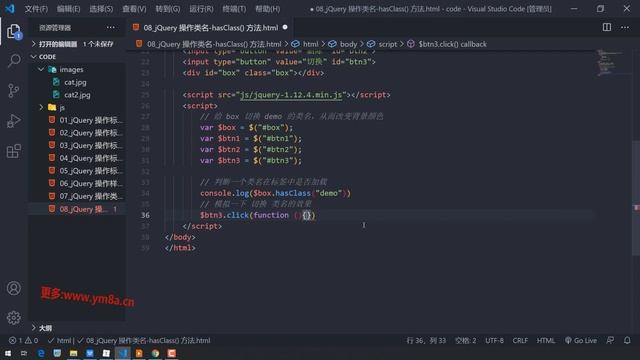Click the $btn3.click() callback breadcrumb
The image size is (640, 360).
[452, 44]
